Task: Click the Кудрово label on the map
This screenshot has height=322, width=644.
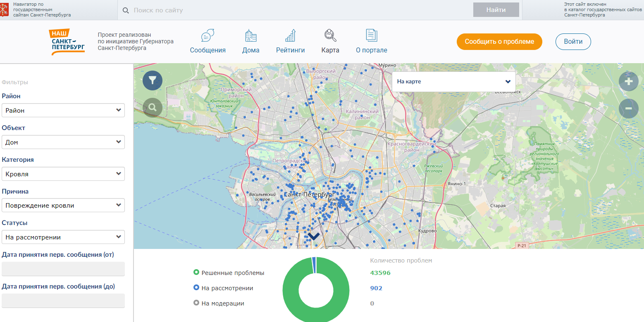Action: pyautogui.click(x=427, y=231)
